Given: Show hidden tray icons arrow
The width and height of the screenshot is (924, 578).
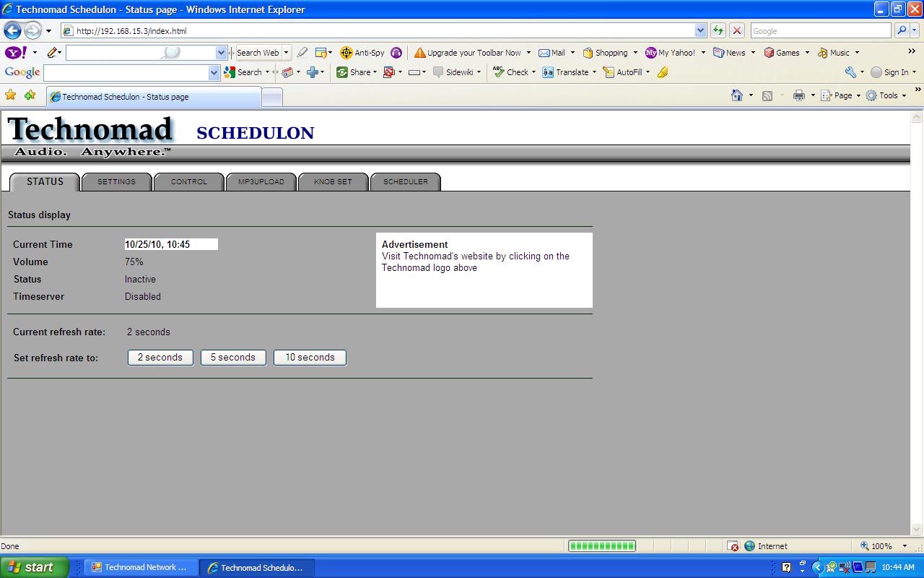Looking at the screenshot, I should pyautogui.click(x=817, y=567).
